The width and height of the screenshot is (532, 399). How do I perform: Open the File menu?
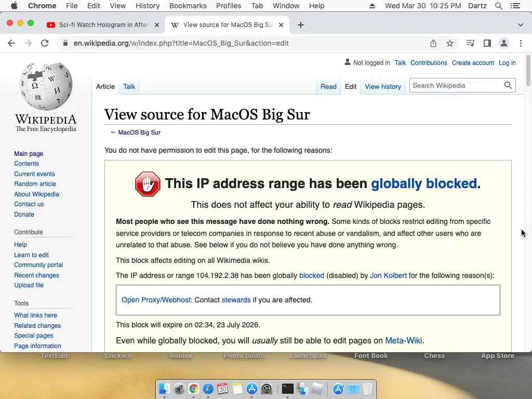(x=72, y=6)
